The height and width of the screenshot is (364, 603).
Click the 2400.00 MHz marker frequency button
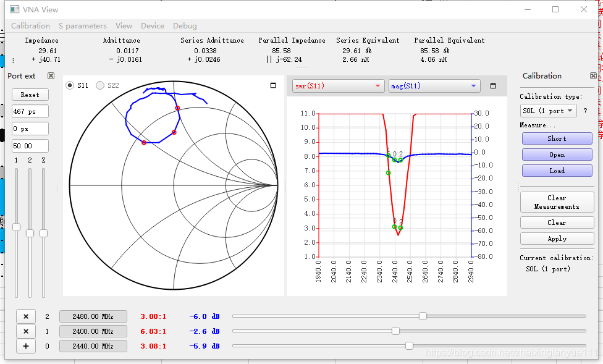click(x=93, y=331)
